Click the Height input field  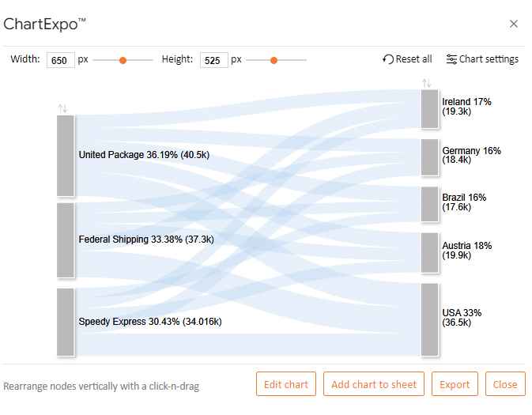coord(214,60)
